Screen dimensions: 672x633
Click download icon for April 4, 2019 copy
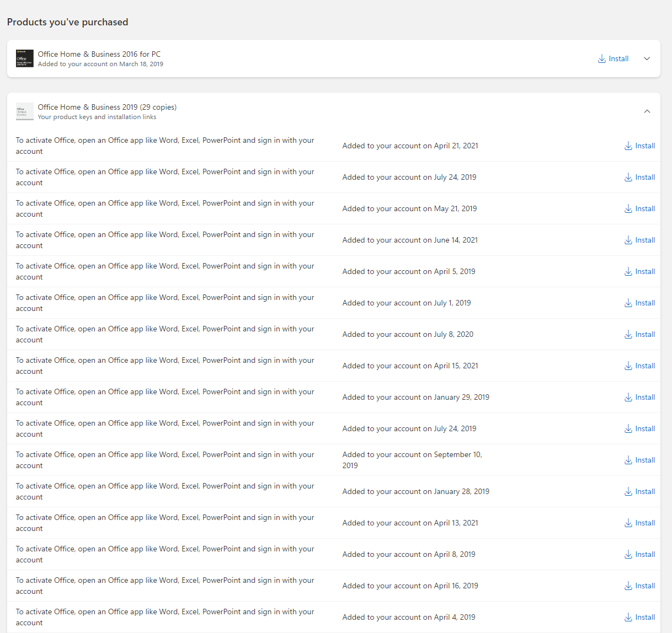tap(628, 617)
